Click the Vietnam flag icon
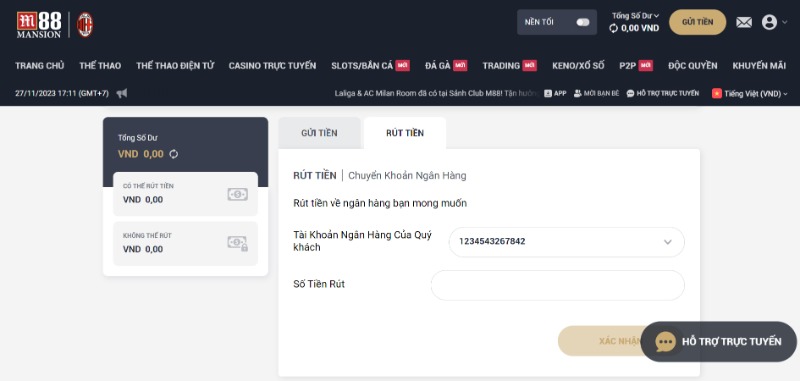This screenshot has width=800, height=381. click(x=717, y=93)
